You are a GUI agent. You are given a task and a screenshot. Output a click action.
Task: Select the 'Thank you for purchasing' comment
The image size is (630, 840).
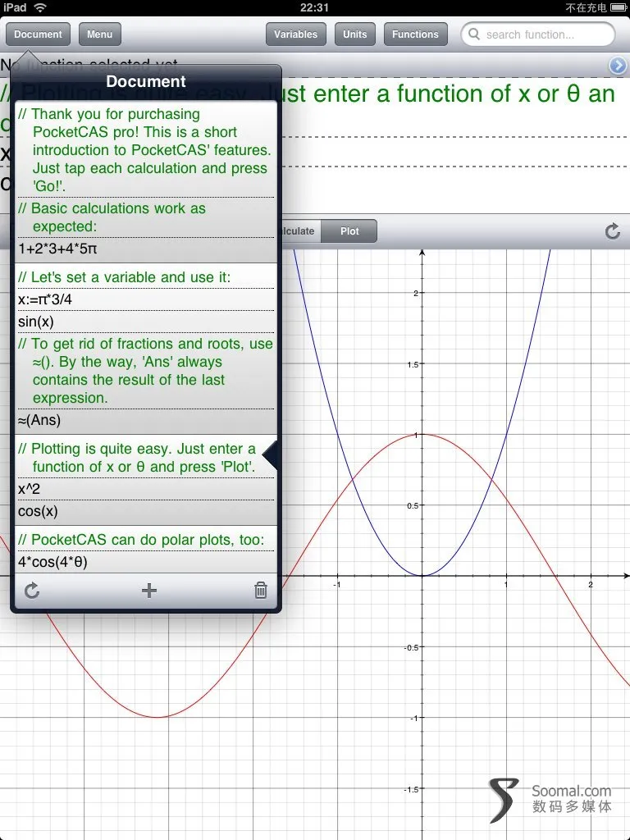[x=146, y=150]
